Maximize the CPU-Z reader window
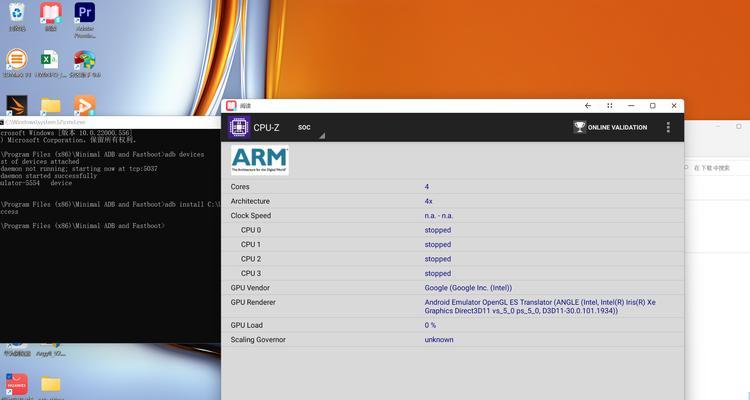The height and width of the screenshot is (400, 750). click(652, 106)
